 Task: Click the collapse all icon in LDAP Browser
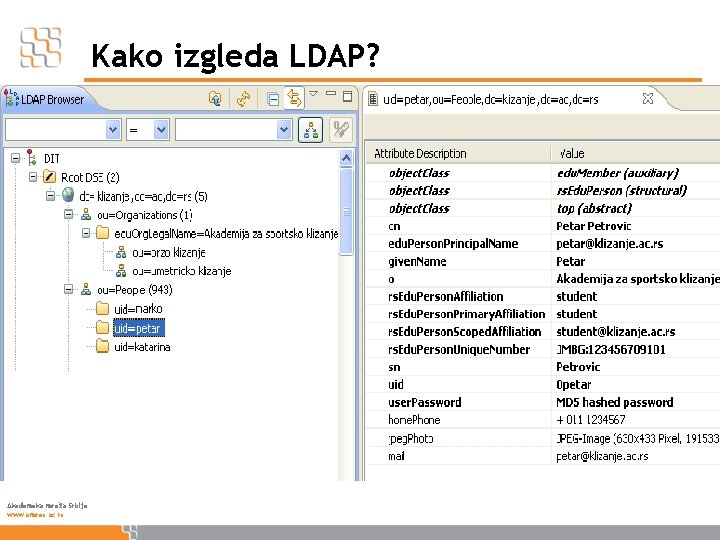click(273, 99)
